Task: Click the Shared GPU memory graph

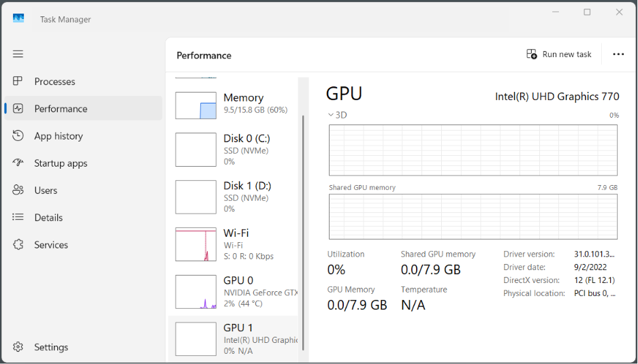Action: [473, 216]
